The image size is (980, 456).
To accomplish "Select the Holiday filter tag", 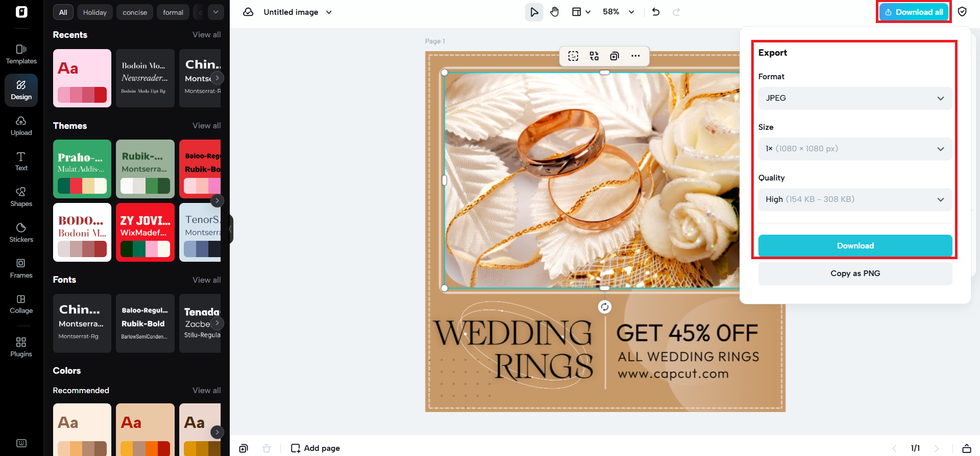I will [x=95, y=12].
